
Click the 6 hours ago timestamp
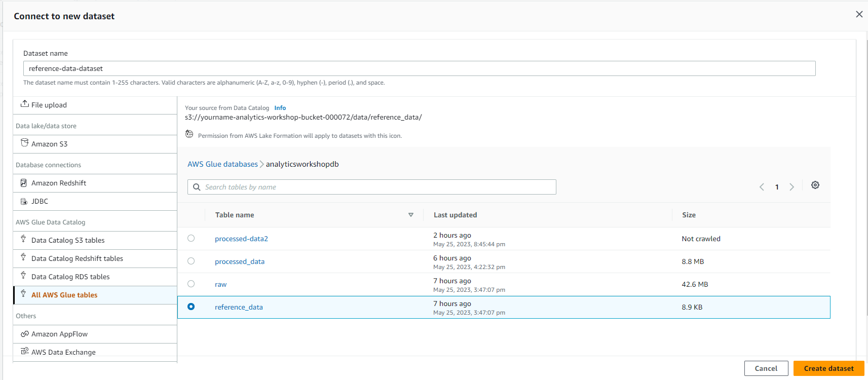pyautogui.click(x=452, y=258)
